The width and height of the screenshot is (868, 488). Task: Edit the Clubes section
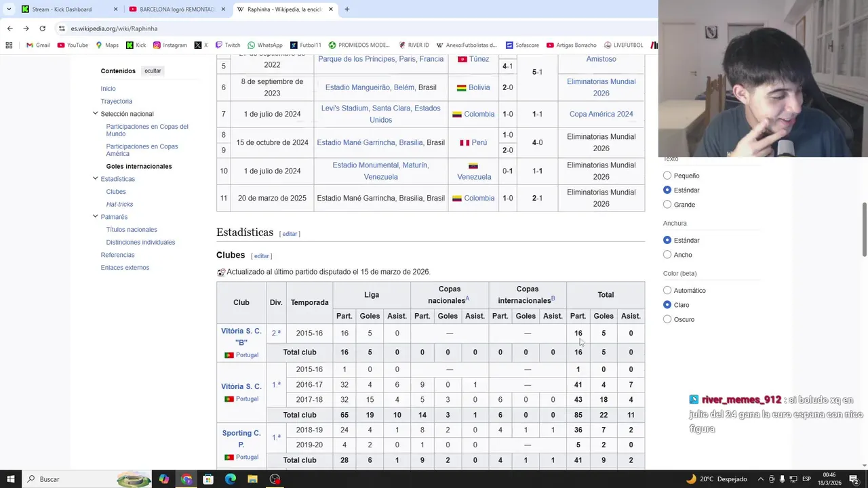(x=262, y=256)
